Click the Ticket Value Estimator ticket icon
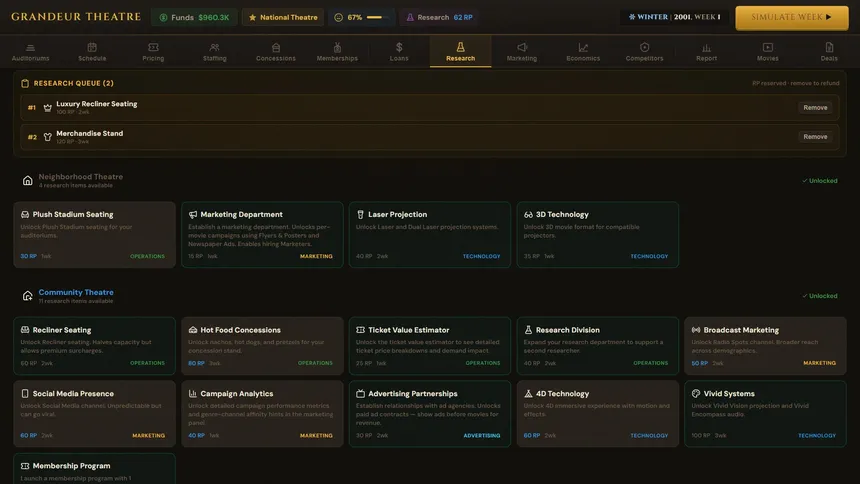 point(360,330)
